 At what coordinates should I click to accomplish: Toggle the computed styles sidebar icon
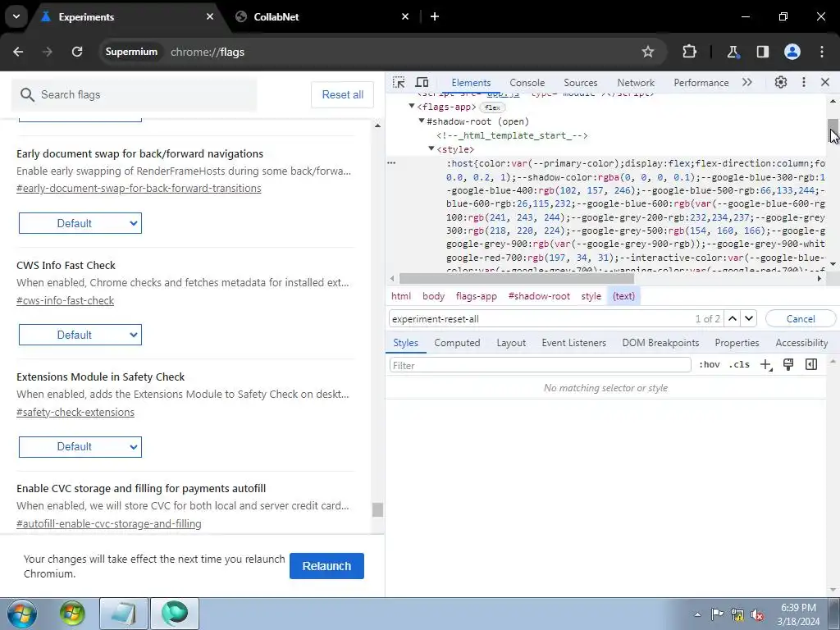(811, 365)
